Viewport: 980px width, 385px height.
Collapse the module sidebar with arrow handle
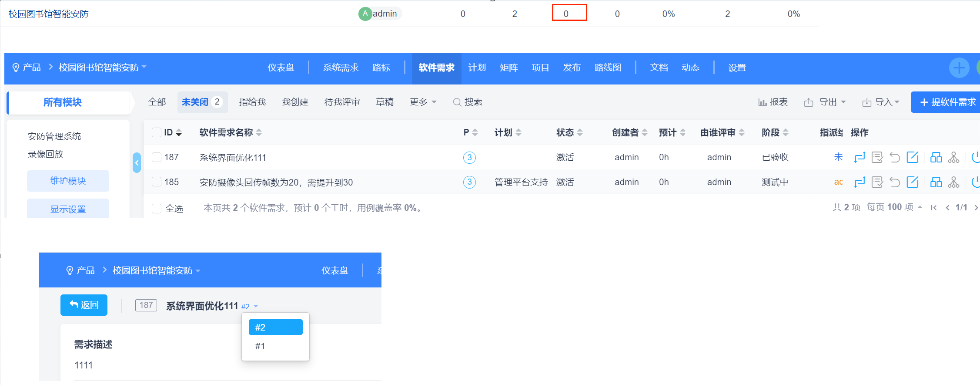(x=137, y=162)
